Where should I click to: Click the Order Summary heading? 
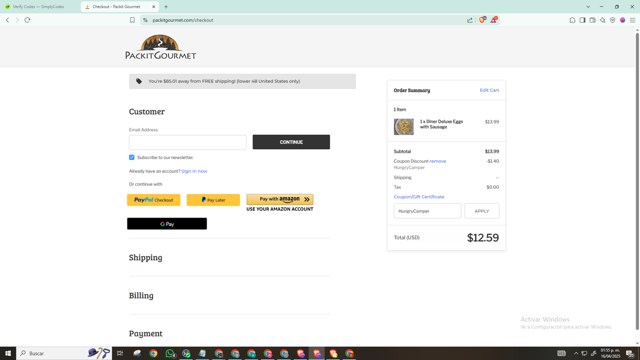coord(412,90)
